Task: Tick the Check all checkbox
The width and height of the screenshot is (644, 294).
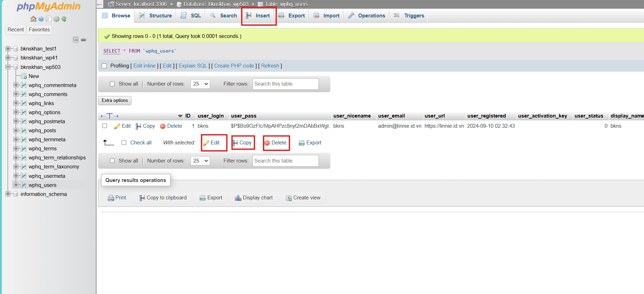Action: click(x=124, y=143)
